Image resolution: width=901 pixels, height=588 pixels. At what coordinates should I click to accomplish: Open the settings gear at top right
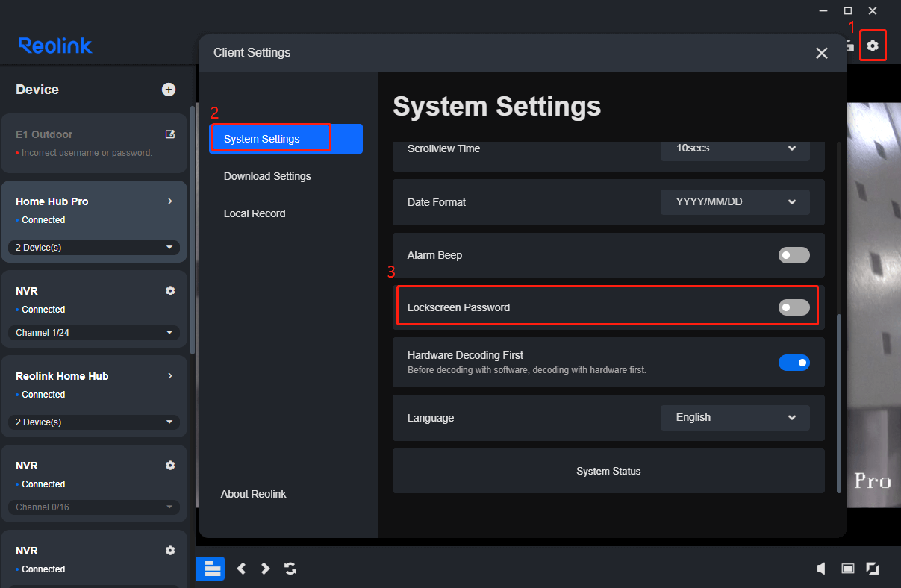click(x=872, y=46)
